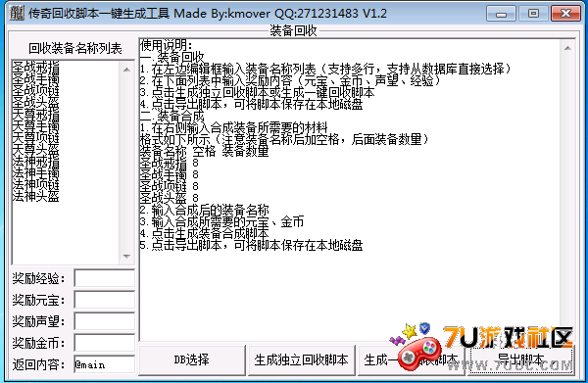Click the 生成一键回收脚本 button
This screenshot has height=383, width=588.
pyautogui.click(x=411, y=360)
